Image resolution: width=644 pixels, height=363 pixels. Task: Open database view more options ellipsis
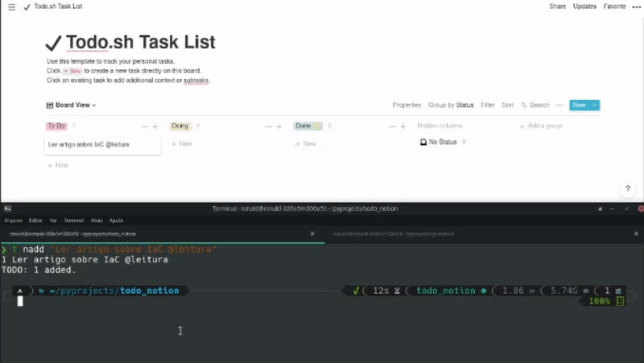tap(559, 105)
